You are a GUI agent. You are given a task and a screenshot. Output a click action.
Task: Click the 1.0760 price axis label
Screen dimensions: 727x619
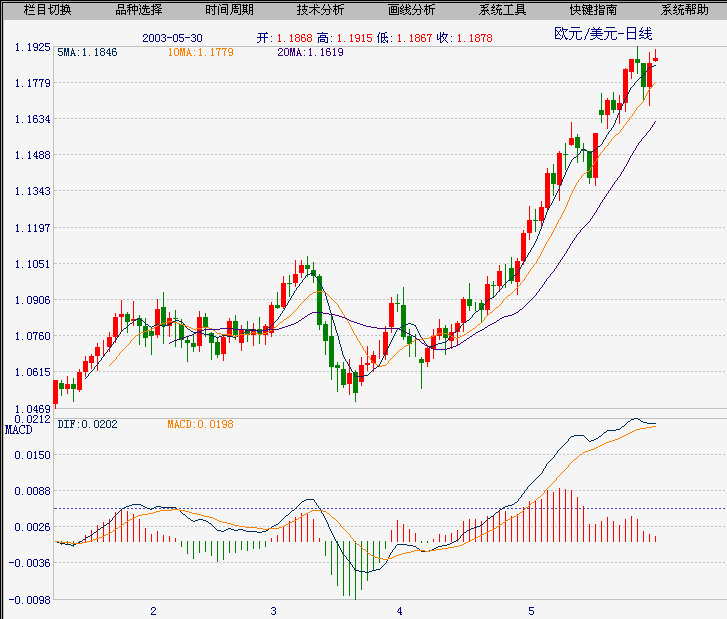tap(32, 336)
